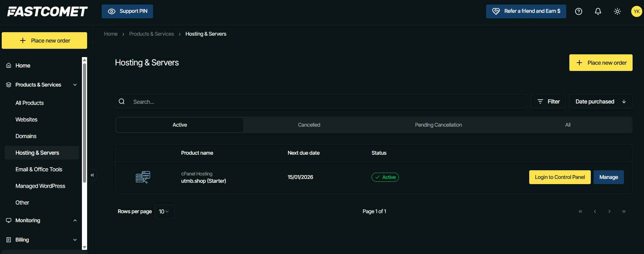
Task: Select Hosting & Servers in sidebar
Action: pos(42,153)
